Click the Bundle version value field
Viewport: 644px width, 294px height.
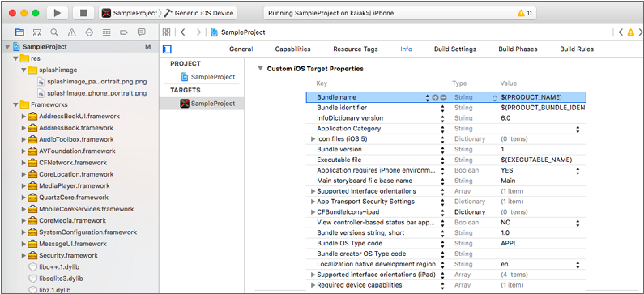click(x=543, y=150)
